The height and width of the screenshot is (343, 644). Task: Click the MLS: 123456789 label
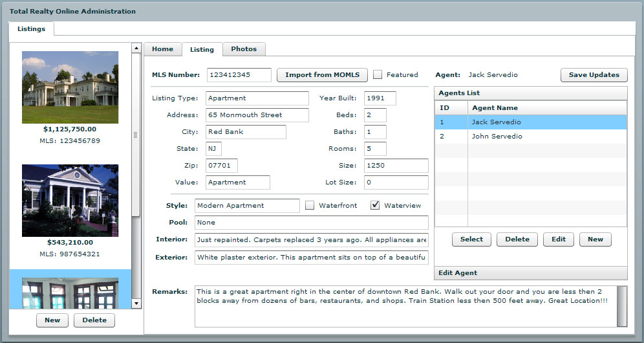(x=70, y=140)
